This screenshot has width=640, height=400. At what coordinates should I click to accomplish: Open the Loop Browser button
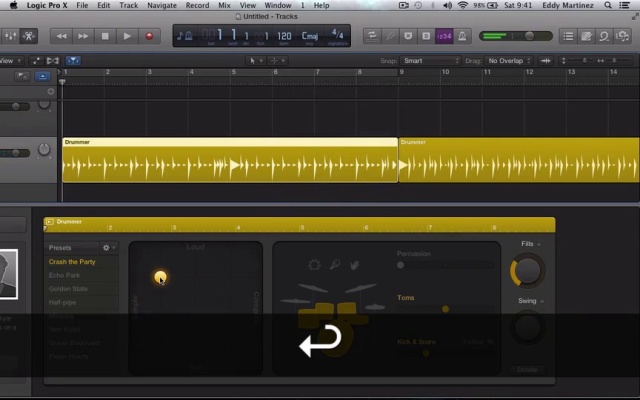tap(604, 36)
